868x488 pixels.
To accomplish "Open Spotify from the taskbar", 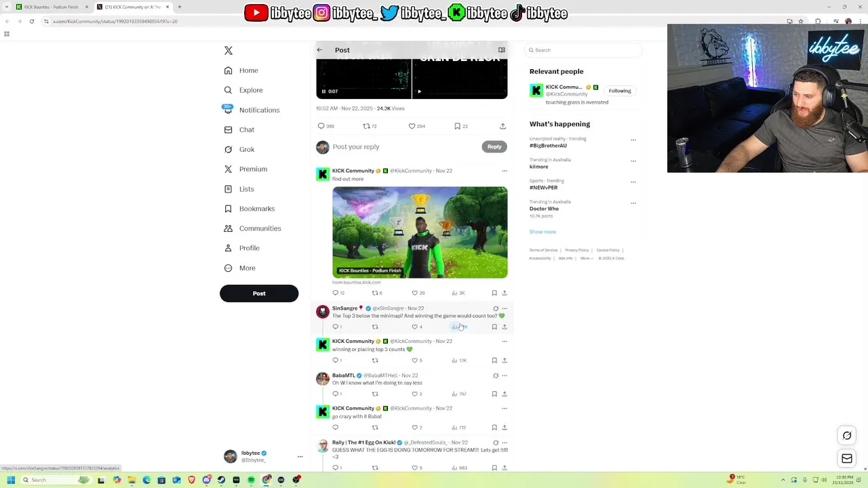I will pos(251,480).
